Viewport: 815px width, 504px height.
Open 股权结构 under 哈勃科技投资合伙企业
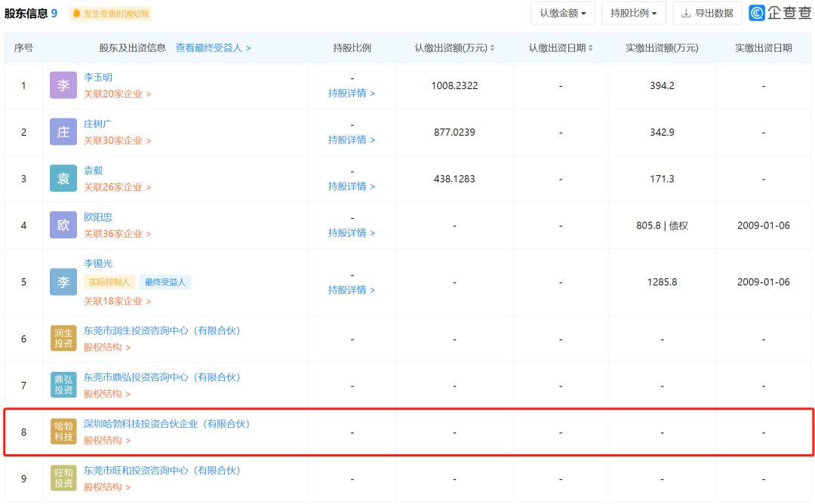[107, 441]
